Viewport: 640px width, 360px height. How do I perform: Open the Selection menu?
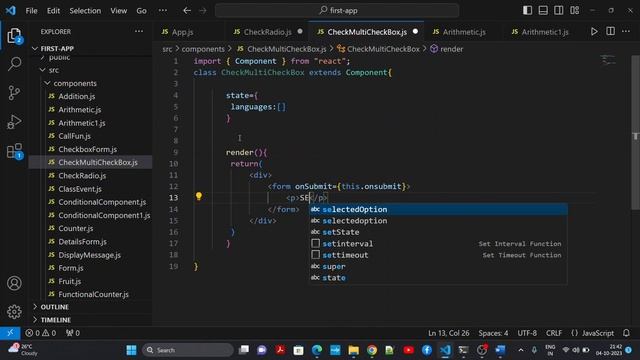[x=85, y=11]
